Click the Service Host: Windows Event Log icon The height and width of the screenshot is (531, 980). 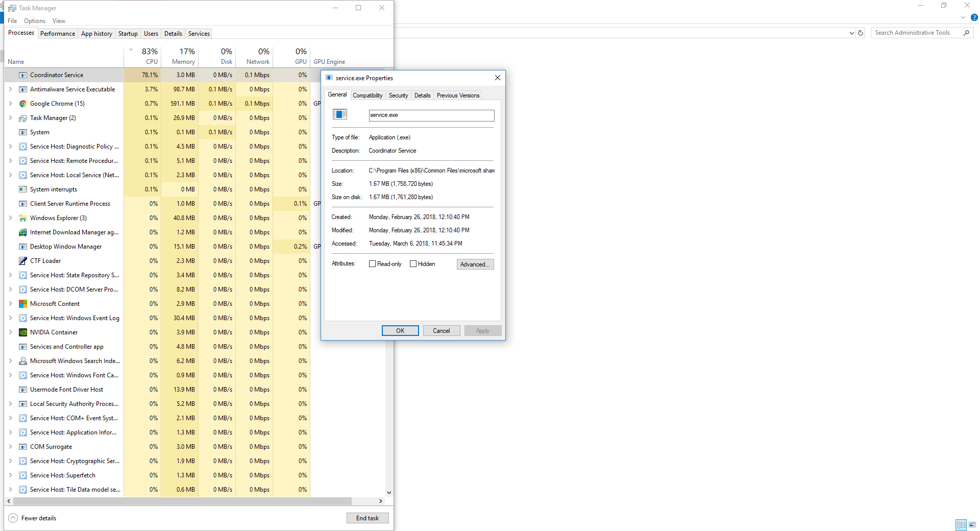click(x=23, y=318)
